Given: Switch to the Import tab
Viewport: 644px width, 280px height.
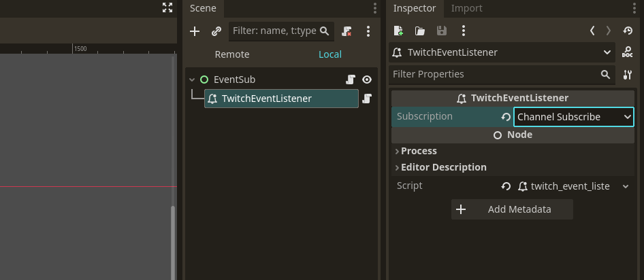Looking at the screenshot, I should pos(466,8).
